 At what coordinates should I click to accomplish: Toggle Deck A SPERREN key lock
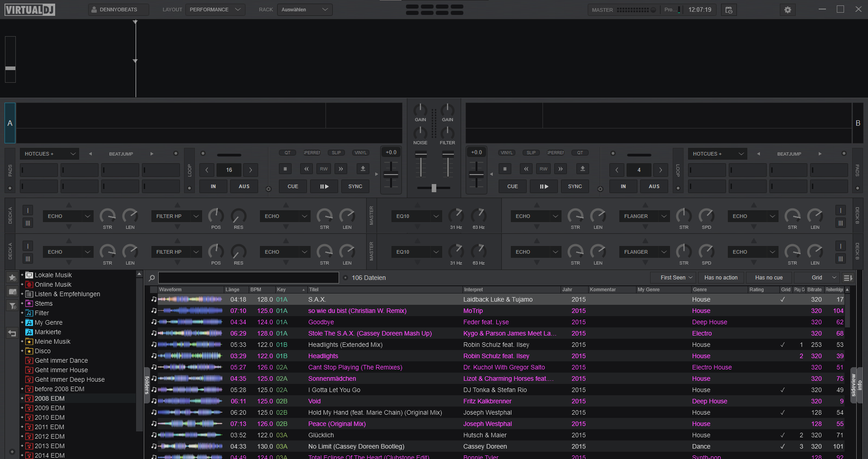click(312, 153)
